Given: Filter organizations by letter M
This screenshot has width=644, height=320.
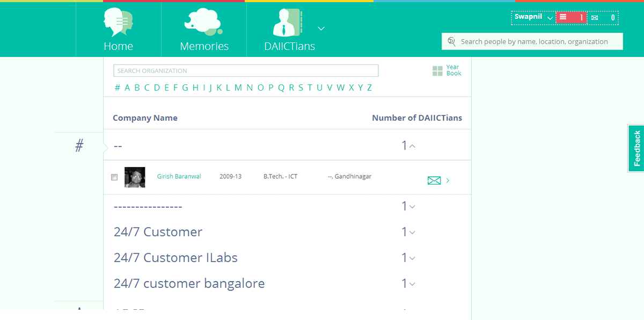Looking at the screenshot, I should (238, 88).
